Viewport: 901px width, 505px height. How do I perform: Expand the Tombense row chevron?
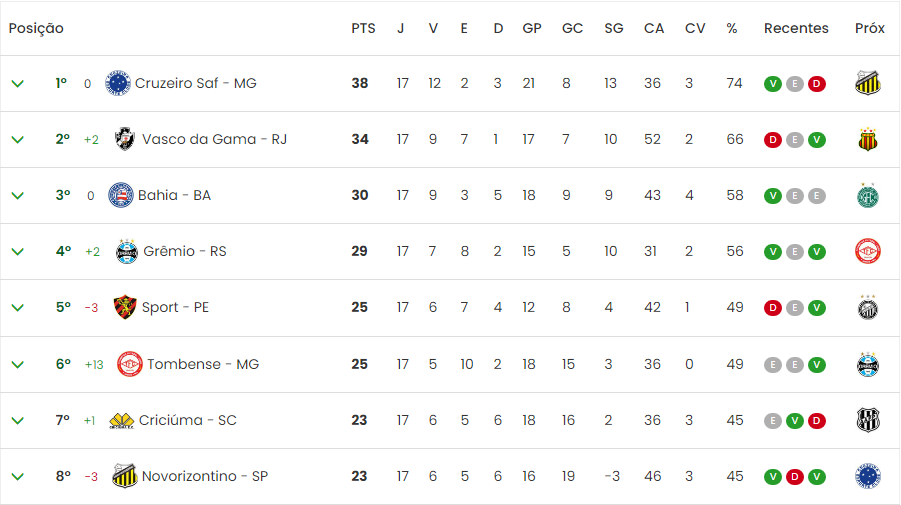(18, 365)
